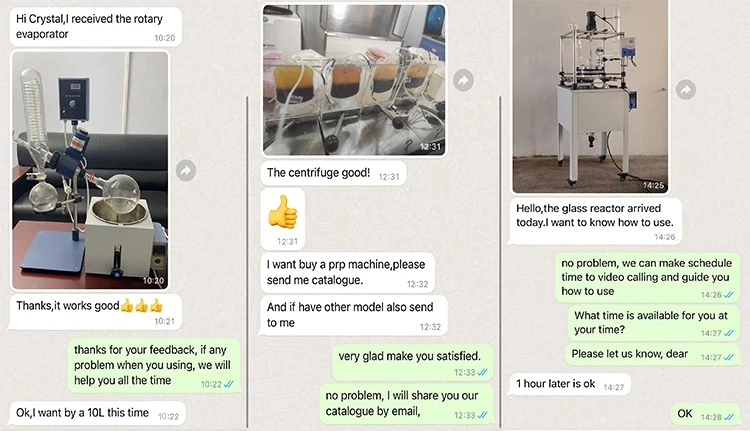Select 'The centrifuge good!' message
This screenshot has width=750, height=431.
coord(333,173)
